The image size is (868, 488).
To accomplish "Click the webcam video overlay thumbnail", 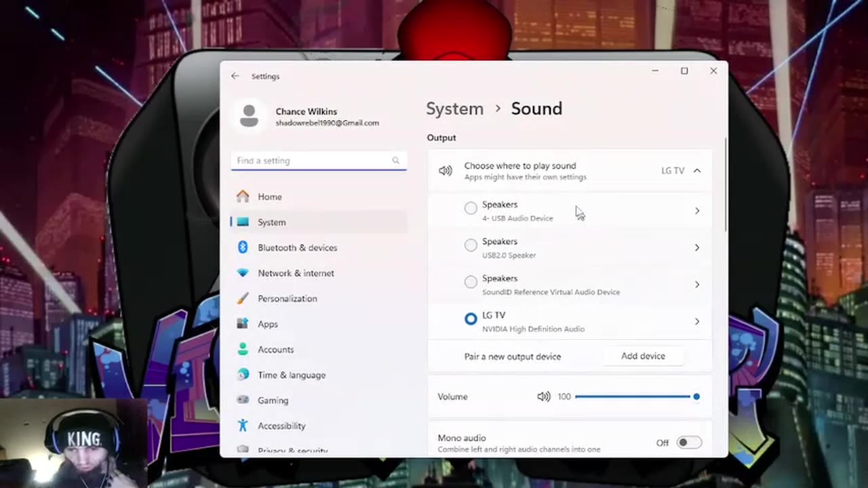I will (x=73, y=443).
